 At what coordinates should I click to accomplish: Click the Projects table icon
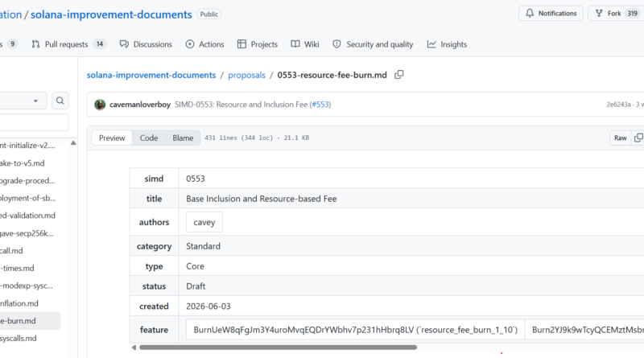(242, 44)
